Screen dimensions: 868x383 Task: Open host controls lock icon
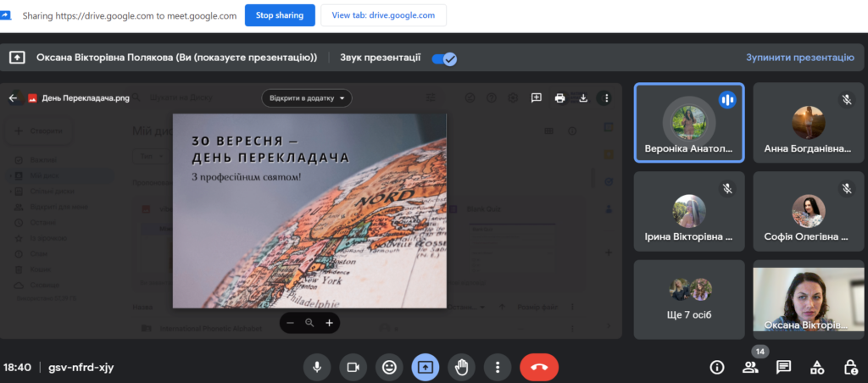pyautogui.click(x=850, y=367)
